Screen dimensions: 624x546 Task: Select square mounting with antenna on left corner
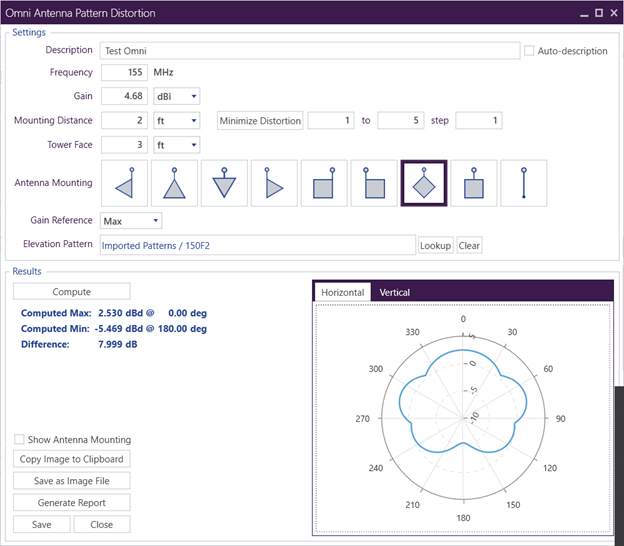[374, 183]
